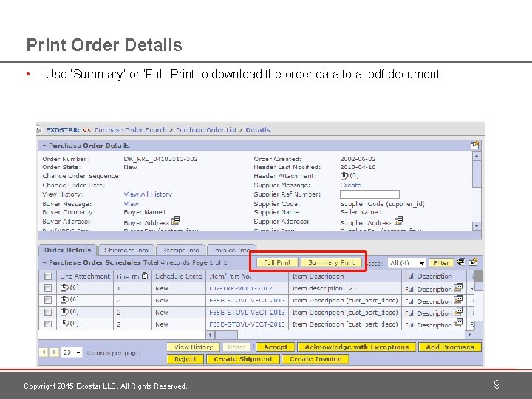Click the edit icon in Purchase Order Details header

tap(474, 145)
